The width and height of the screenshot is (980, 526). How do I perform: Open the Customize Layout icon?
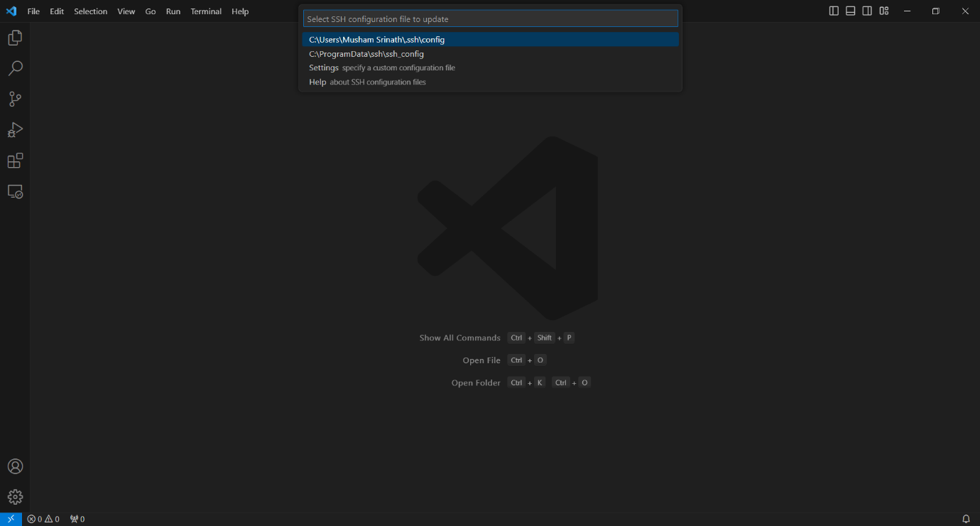(884, 11)
